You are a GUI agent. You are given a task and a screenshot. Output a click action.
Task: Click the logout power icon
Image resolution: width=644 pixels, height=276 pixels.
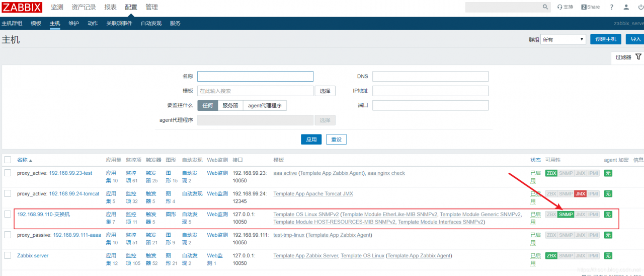tap(640, 7)
